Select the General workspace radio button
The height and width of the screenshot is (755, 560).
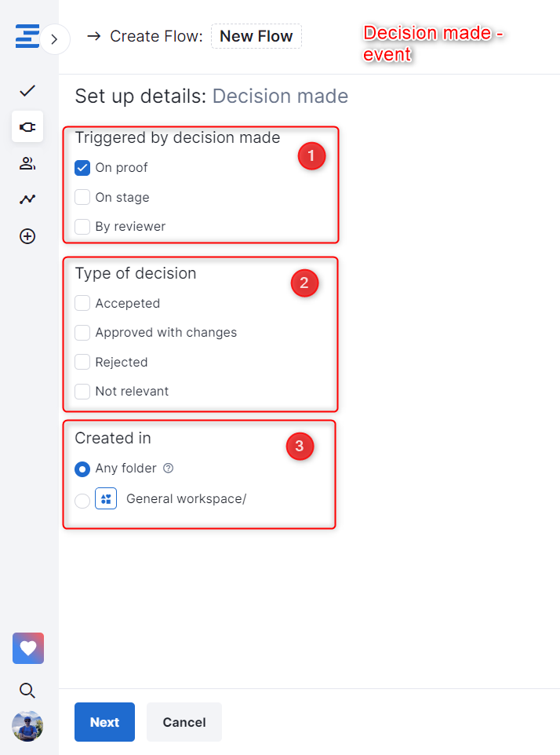tap(82, 500)
